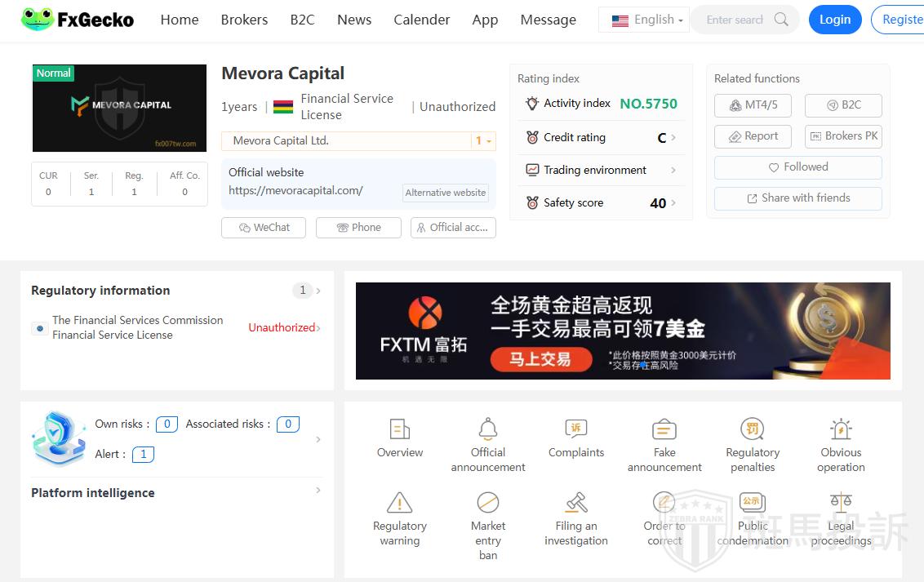Go to the Brokers menu item
924x582 pixels.
pos(244,20)
